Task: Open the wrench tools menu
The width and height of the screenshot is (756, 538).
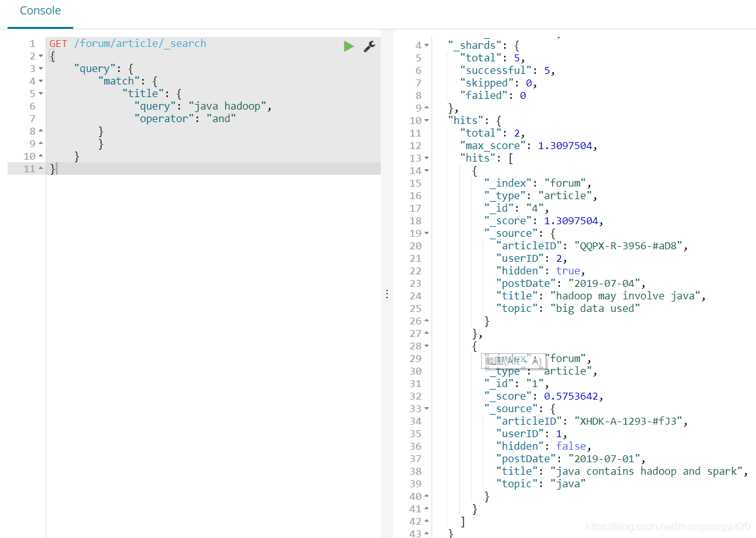Action: (x=369, y=46)
